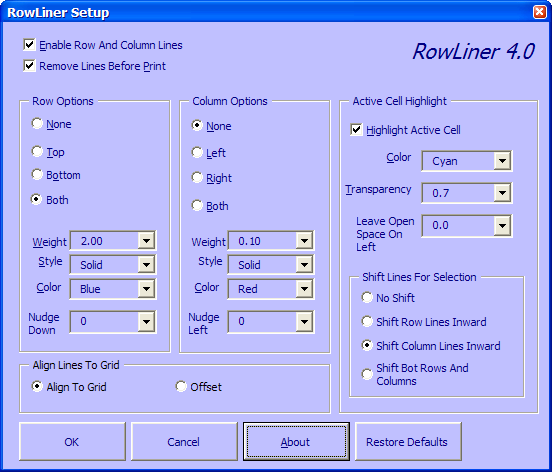Click Restore Defaults button
Image resolution: width=552 pixels, height=472 pixels.
coord(408,441)
